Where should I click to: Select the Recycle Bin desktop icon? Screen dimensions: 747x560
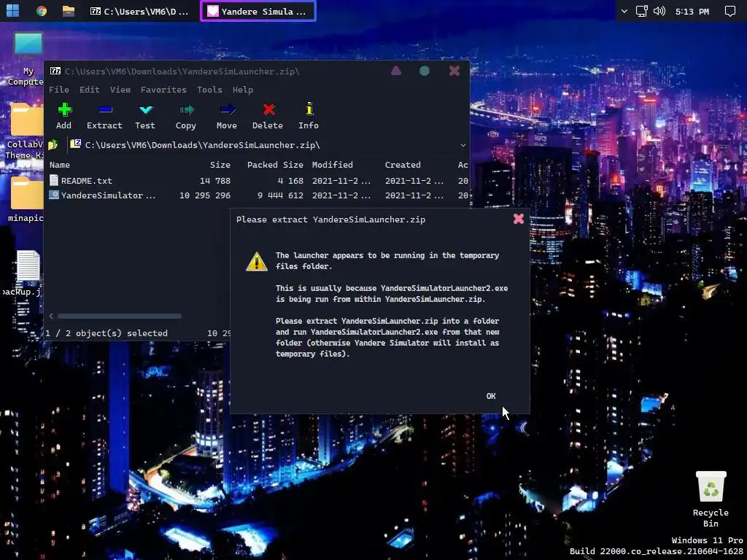click(x=711, y=499)
